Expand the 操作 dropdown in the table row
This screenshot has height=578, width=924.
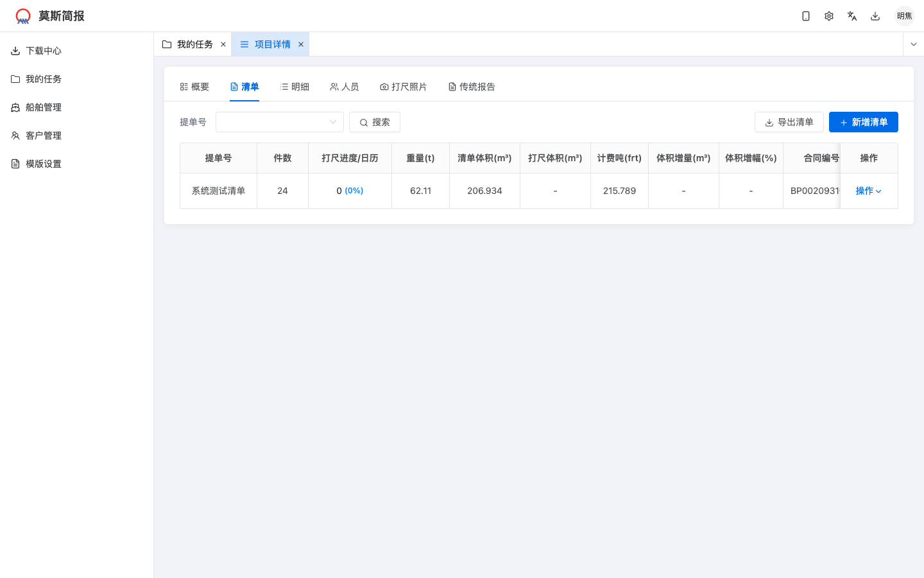[x=869, y=191]
